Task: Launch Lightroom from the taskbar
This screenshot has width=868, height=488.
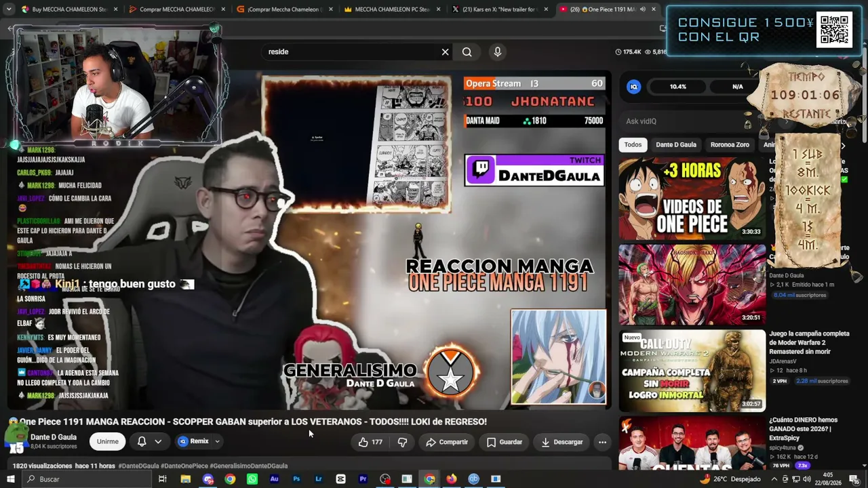Action: (318, 479)
